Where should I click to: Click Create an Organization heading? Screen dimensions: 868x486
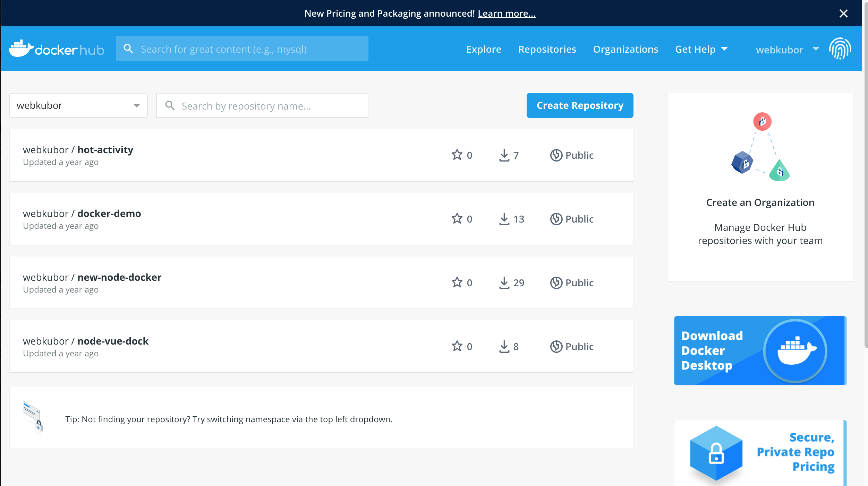(x=760, y=202)
